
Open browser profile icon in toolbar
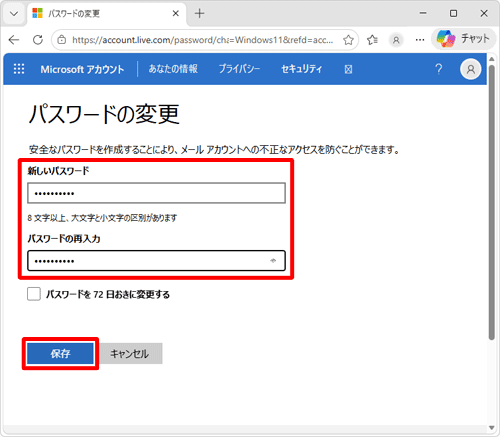coord(396,40)
